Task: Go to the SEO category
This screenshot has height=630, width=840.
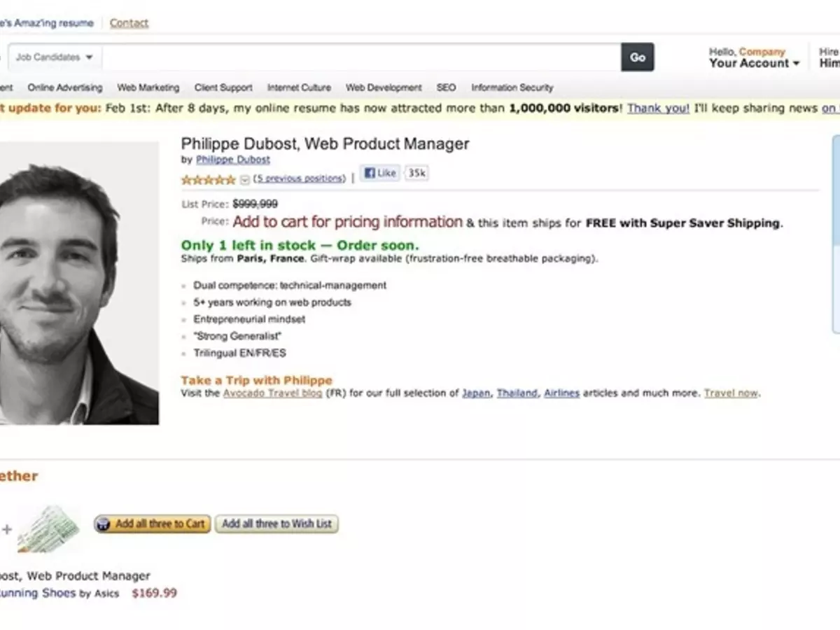Action: pyautogui.click(x=446, y=87)
